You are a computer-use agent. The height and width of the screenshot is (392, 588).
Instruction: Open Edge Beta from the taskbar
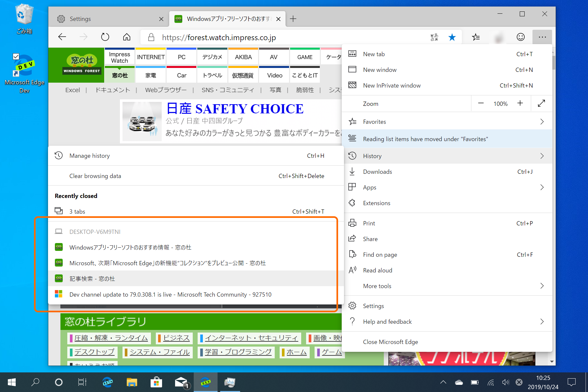coord(107,382)
